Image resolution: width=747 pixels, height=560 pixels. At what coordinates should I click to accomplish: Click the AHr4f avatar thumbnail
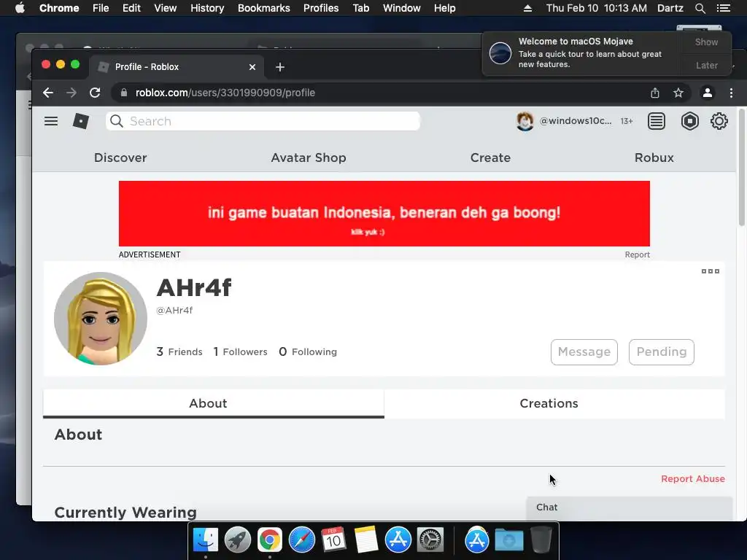tap(101, 319)
